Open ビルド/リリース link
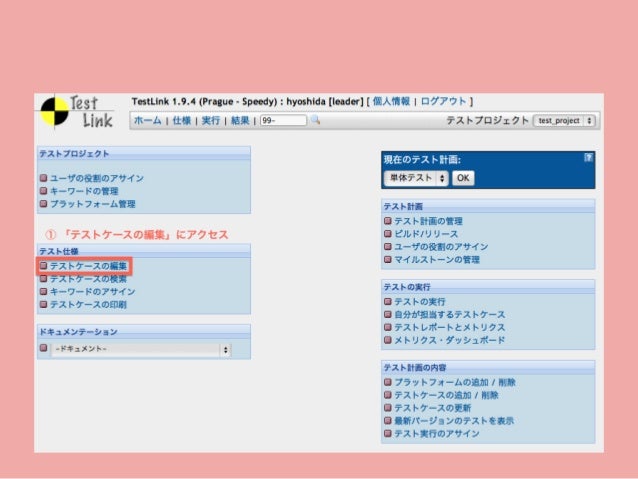This screenshot has width=638, height=479. pyautogui.click(x=426, y=234)
